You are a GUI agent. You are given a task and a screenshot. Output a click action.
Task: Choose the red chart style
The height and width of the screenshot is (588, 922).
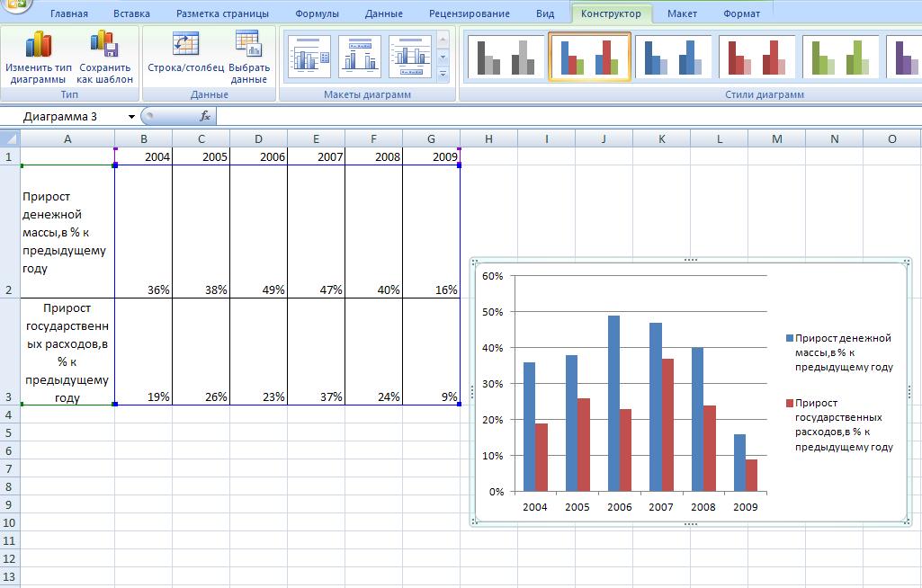point(756,57)
